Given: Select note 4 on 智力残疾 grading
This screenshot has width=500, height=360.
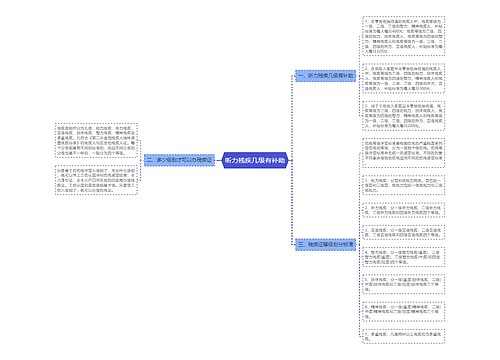Looking at the screenshot, I should pyautogui.click(x=403, y=257).
